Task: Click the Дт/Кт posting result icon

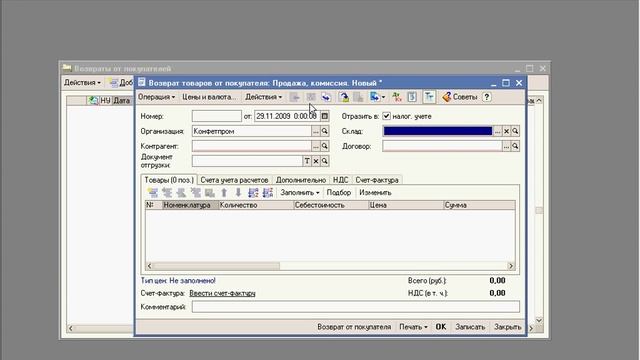Action: [x=396, y=97]
